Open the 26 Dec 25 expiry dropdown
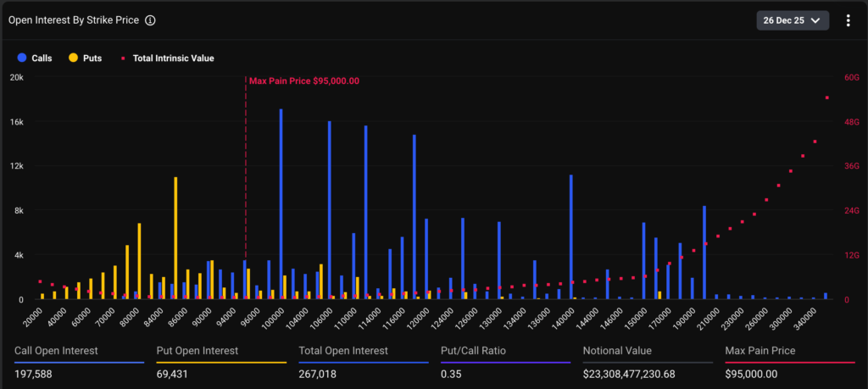This screenshot has height=389, width=868. click(x=792, y=20)
